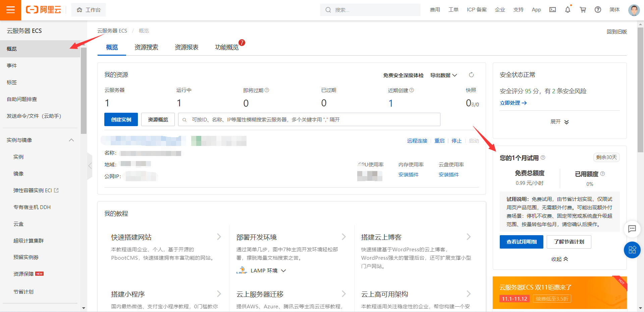Click the 重启 instance link
The width and height of the screenshot is (644, 312).
(x=439, y=141)
